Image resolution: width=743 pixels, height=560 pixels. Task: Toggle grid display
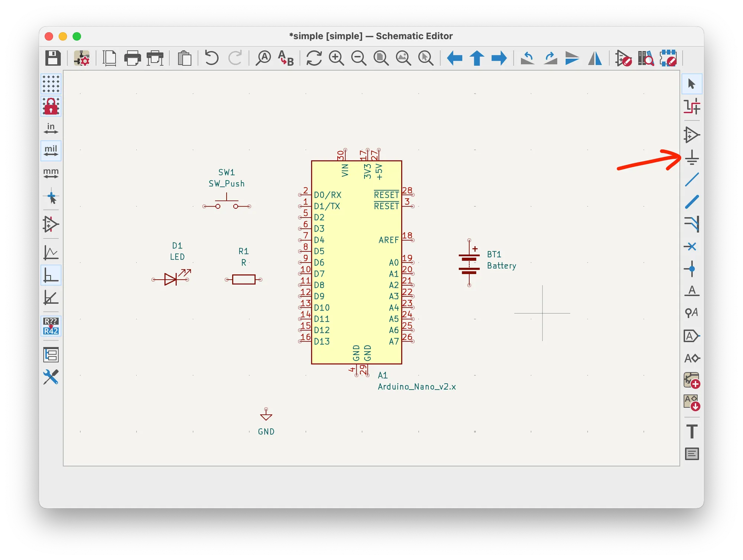coord(51,84)
